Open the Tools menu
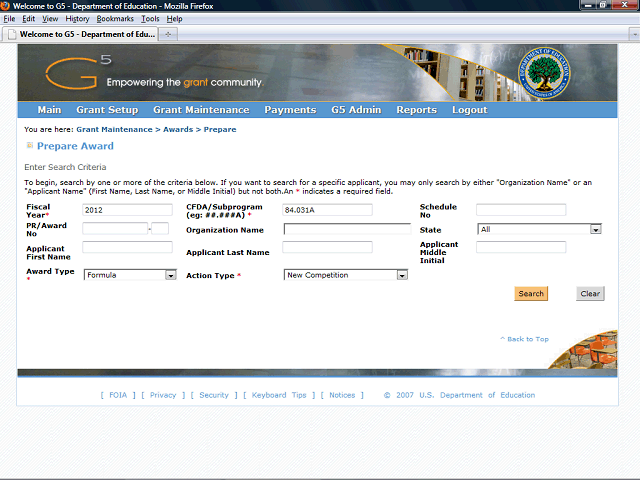 coord(150,19)
